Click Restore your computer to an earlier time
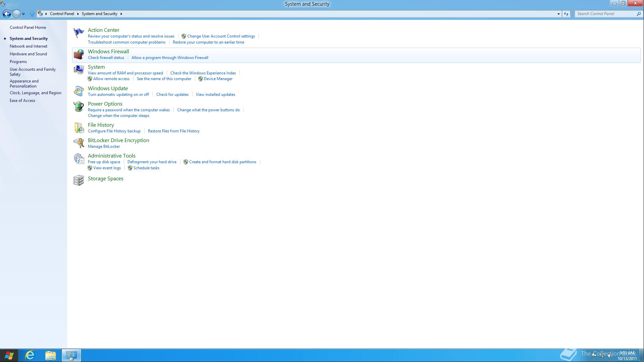The height and width of the screenshot is (362, 644). [x=208, y=42]
